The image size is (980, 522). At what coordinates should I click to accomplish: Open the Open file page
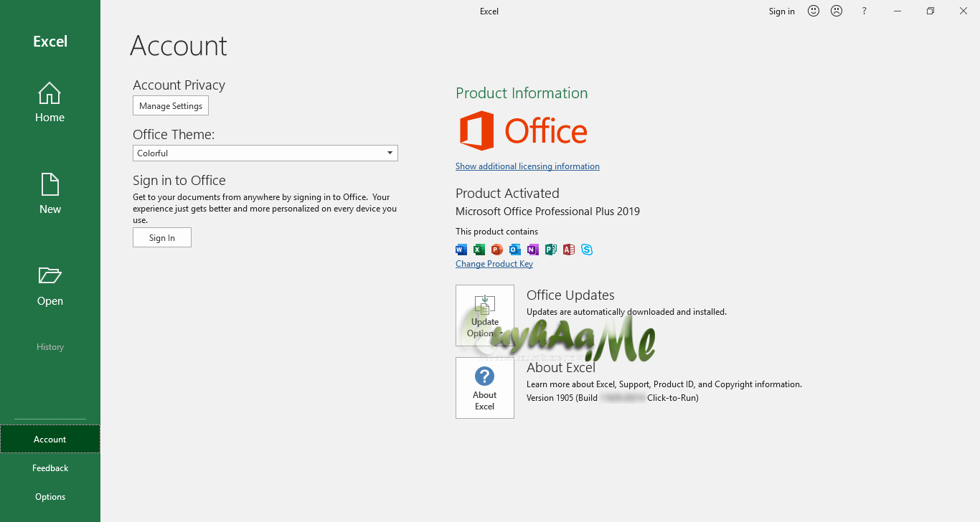coord(50,286)
